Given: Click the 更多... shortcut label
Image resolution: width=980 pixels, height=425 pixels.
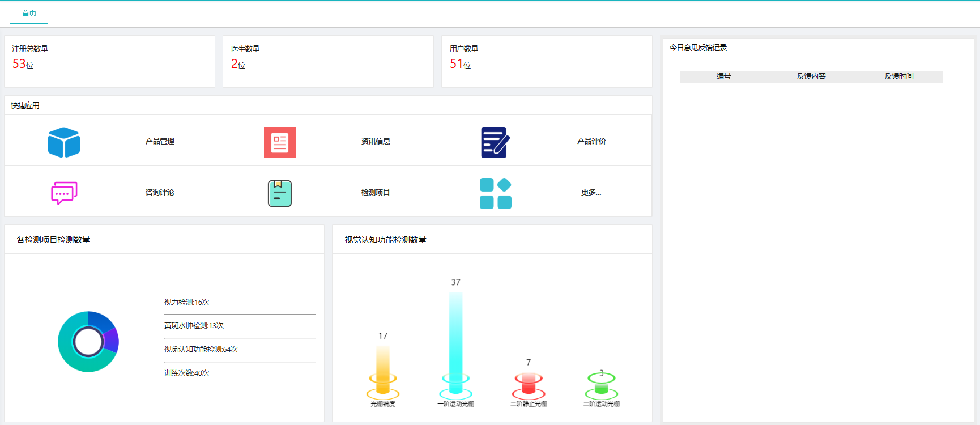Looking at the screenshot, I should [591, 192].
